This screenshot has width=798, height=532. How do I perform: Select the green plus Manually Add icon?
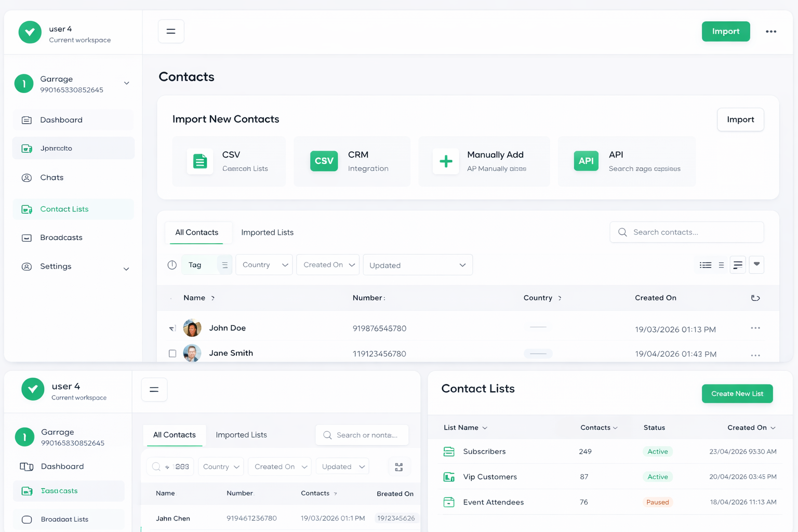tap(446, 161)
